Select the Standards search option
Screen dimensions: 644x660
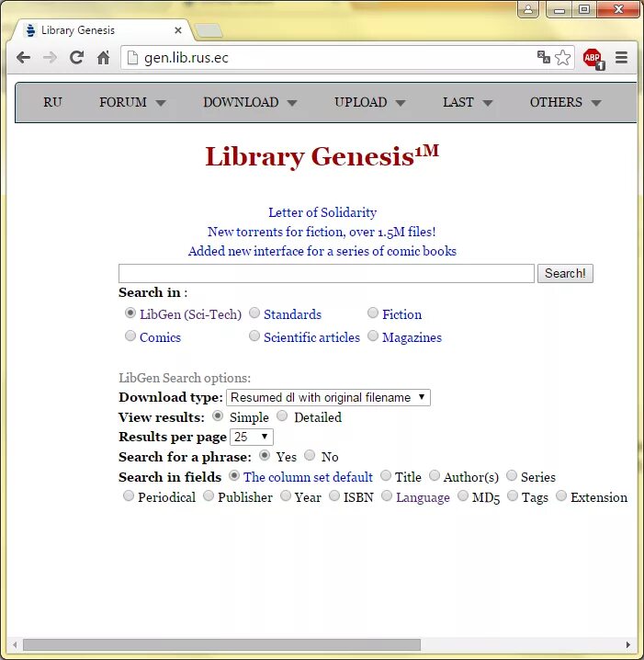point(254,313)
